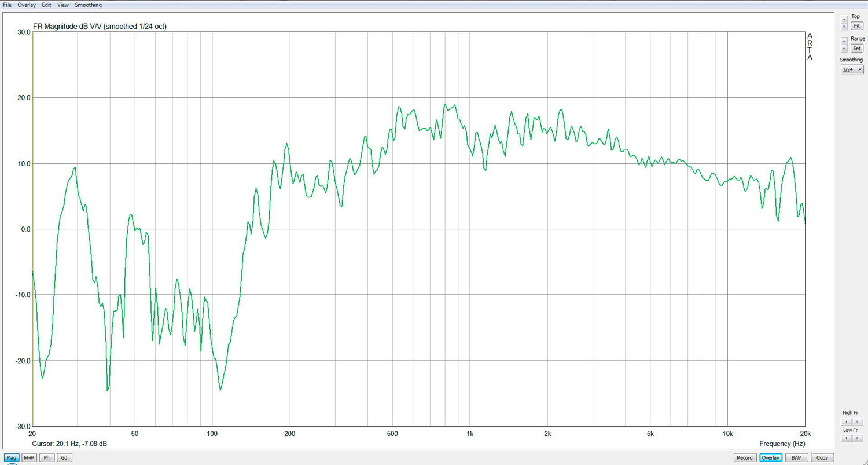This screenshot has width=868, height=465.
Task: Open the Smoothing menu
Action: [88, 5]
